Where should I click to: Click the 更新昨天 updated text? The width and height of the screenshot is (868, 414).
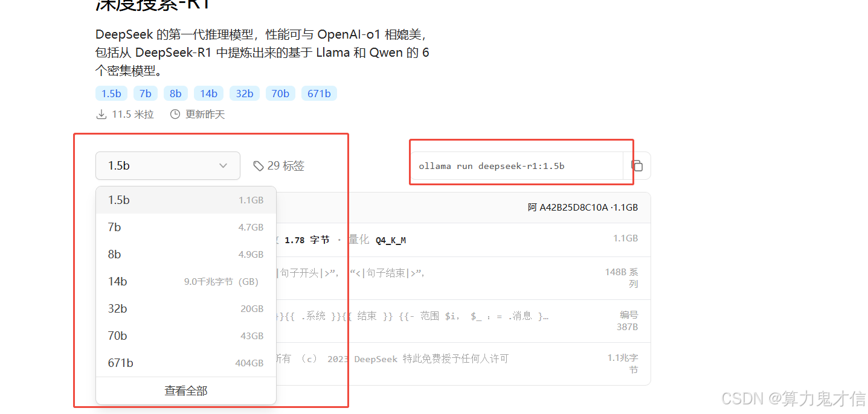tap(205, 114)
